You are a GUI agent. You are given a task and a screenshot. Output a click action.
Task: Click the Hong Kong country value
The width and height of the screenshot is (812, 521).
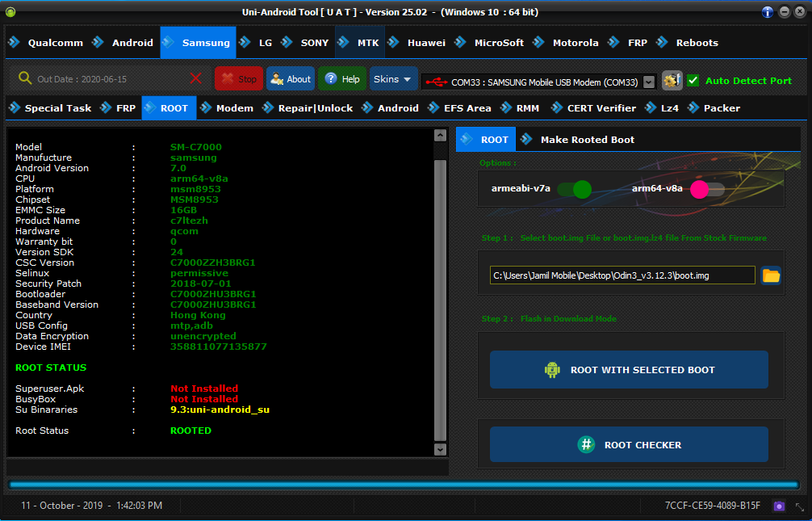pyautogui.click(x=198, y=315)
